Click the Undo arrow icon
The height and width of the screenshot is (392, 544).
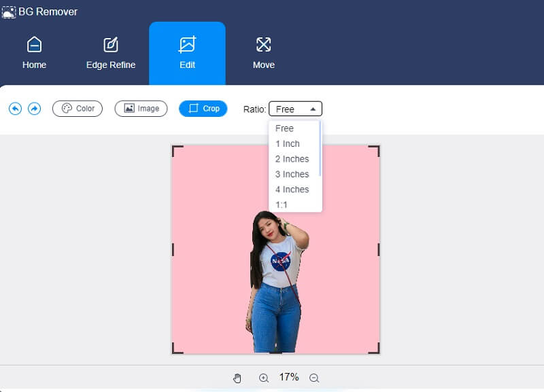pos(15,108)
